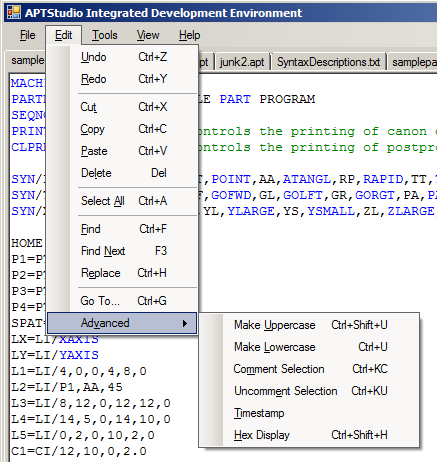Click code line LY=LI/YAXIS
437x462 pixels.
click(55, 355)
